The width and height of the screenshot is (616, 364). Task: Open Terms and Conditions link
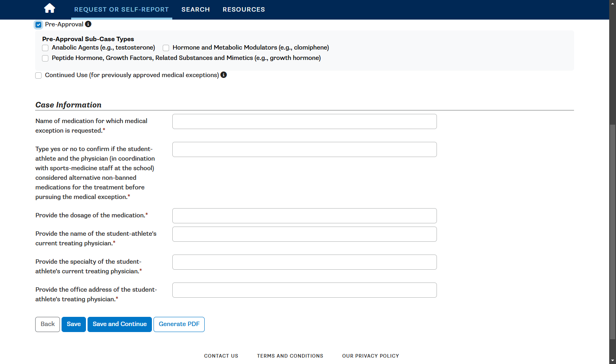click(x=290, y=356)
